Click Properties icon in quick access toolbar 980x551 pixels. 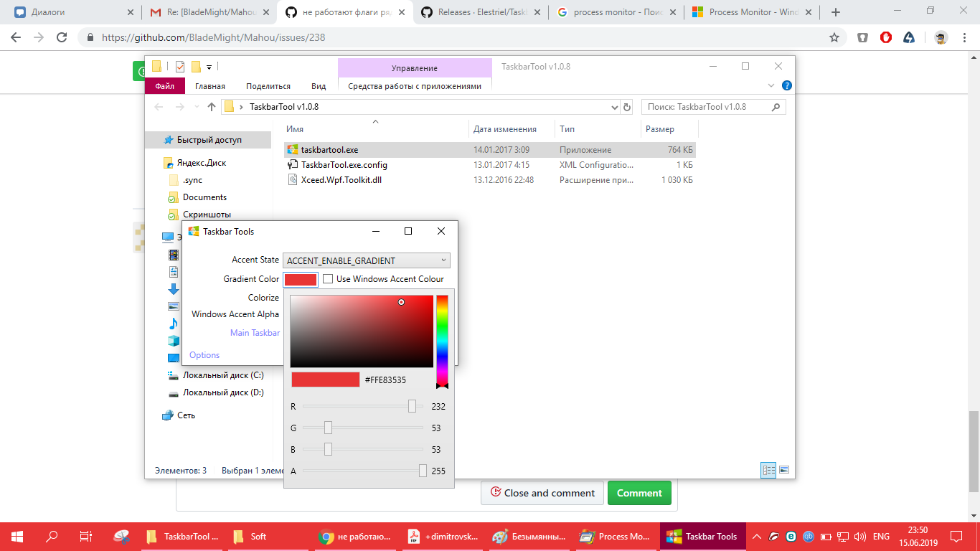point(180,67)
